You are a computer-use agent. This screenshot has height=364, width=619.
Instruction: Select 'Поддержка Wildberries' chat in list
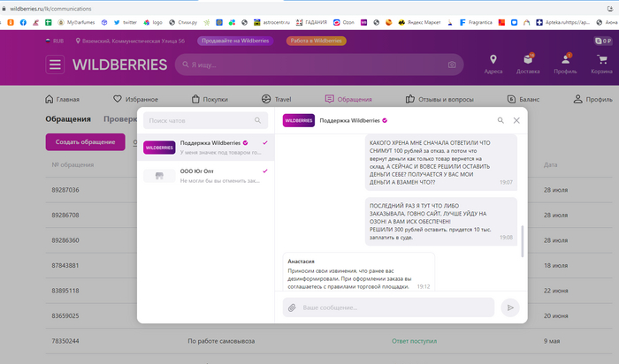tap(205, 147)
